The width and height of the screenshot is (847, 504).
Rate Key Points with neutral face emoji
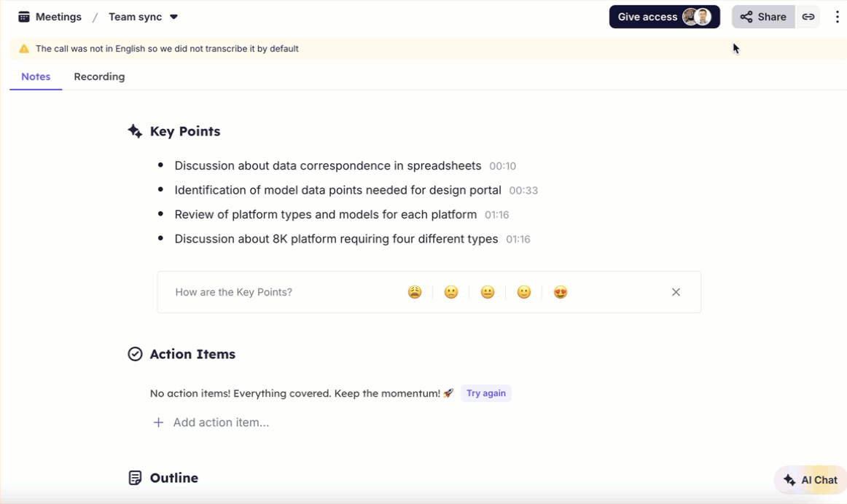(487, 292)
